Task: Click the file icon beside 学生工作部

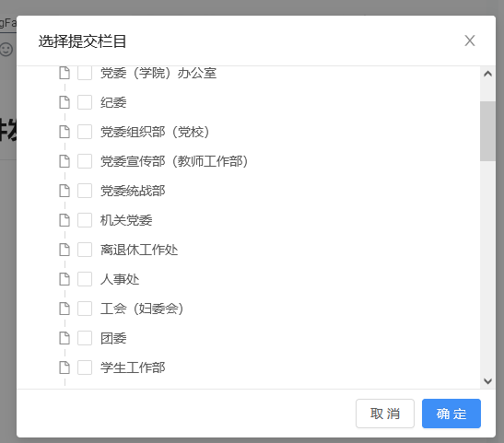Action: [64, 367]
